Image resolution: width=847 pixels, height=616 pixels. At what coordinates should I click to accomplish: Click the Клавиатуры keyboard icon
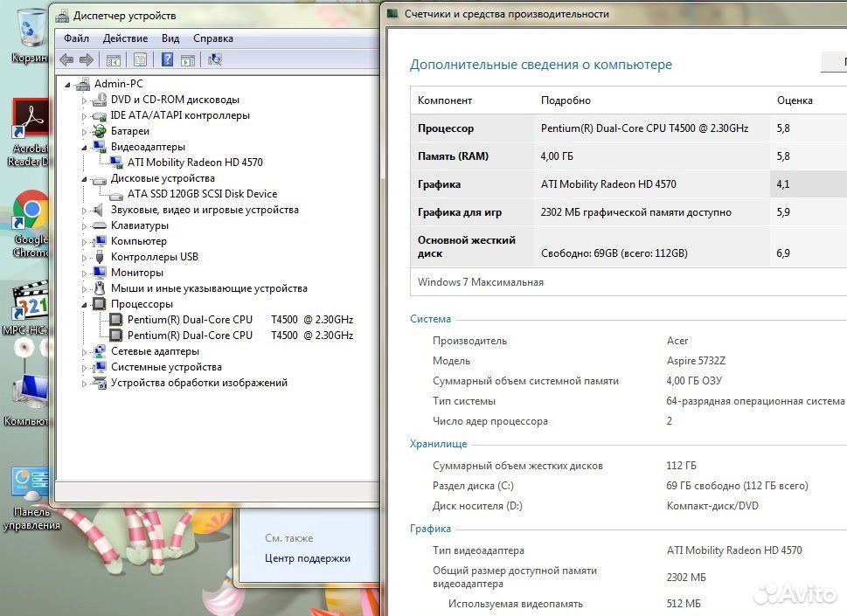100,225
